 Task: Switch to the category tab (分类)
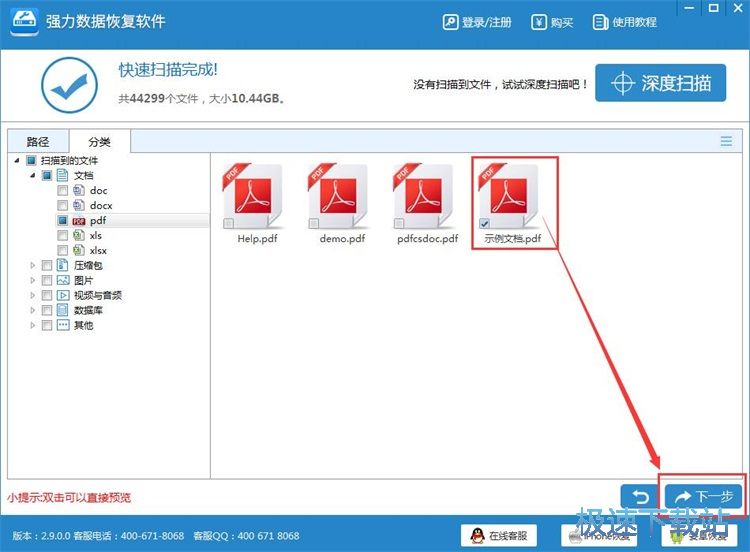click(99, 142)
